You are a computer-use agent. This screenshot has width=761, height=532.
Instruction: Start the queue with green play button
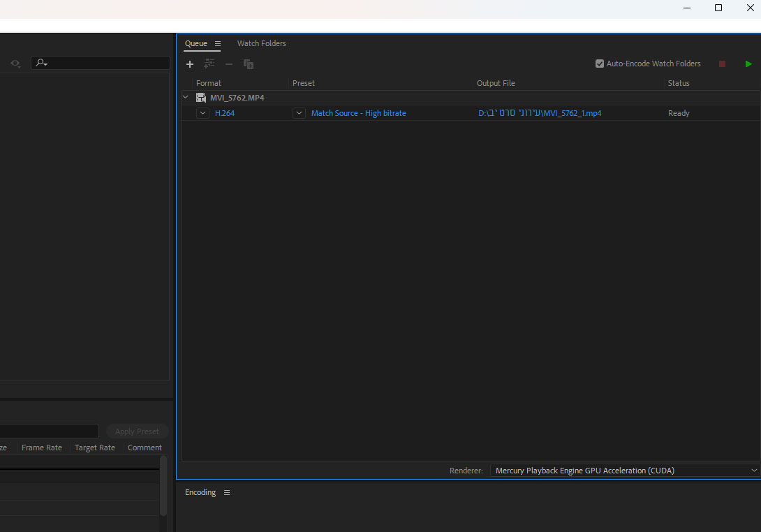pos(748,64)
